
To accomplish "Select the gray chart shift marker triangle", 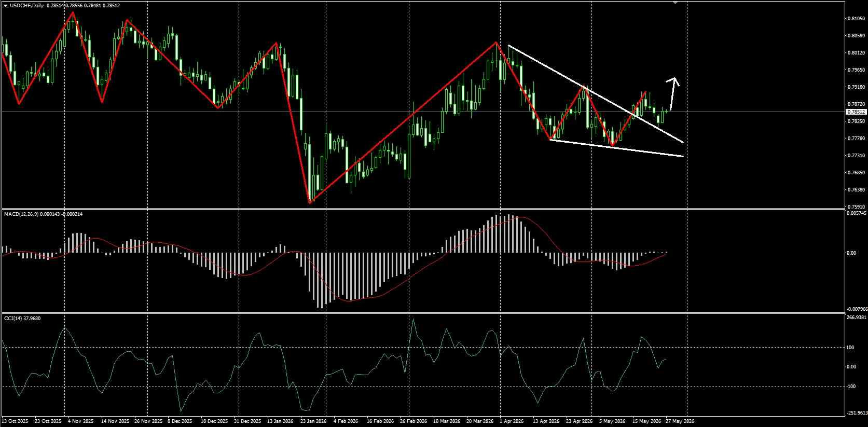I will pyautogui.click(x=676, y=2).
